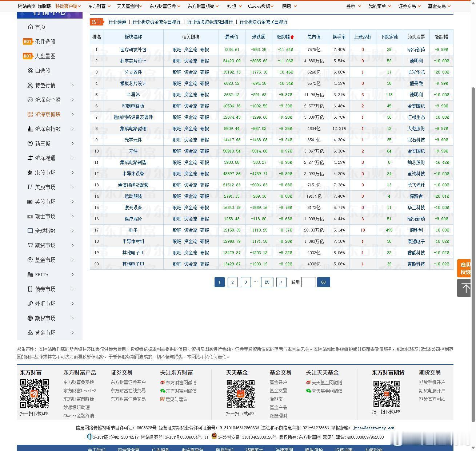Sort table by 最新价 column header
This screenshot has height=451, width=476.
tap(232, 37)
